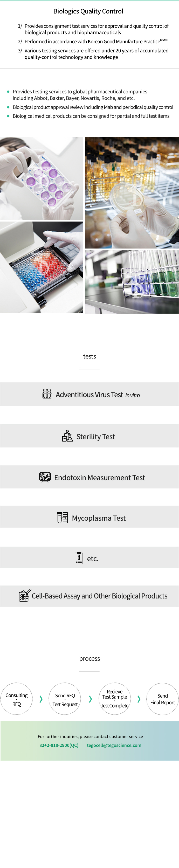Screen dimensions: 179x868
Task: Click the Endotoxin Measurement monitor icon
Action: point(45,478)
